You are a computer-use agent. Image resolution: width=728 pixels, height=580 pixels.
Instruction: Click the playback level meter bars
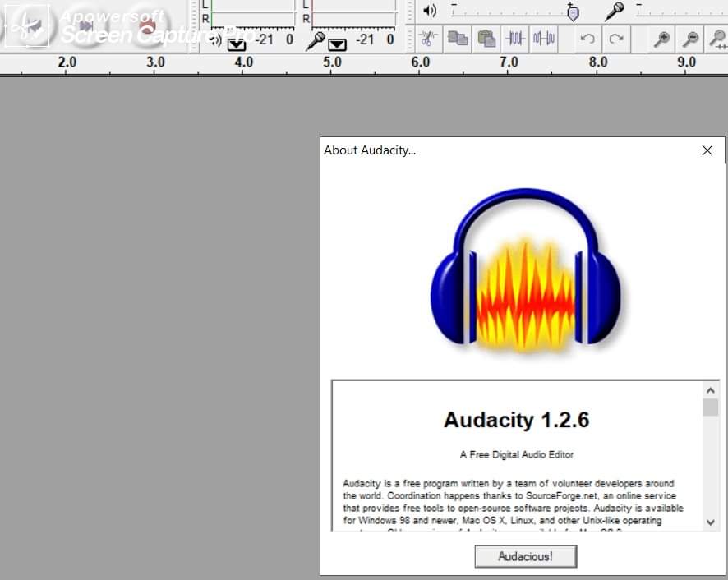[x=253, y=12]
